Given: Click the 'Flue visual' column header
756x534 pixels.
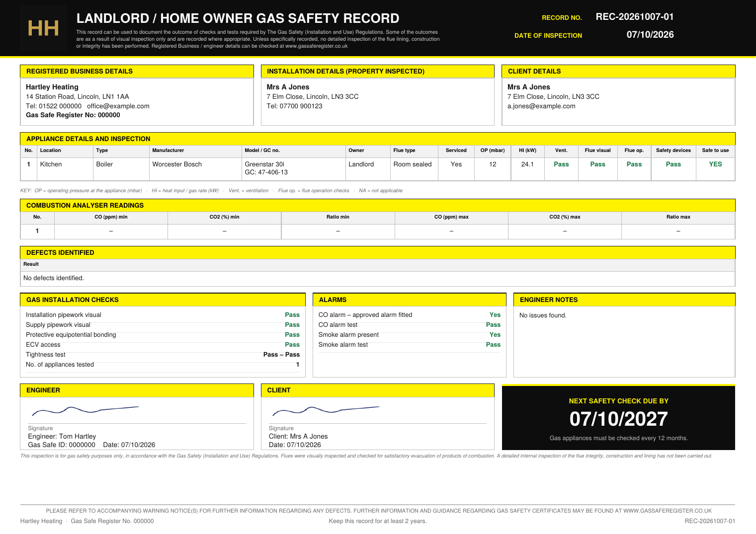Looking at the screenshot, I should click(597, 151).
